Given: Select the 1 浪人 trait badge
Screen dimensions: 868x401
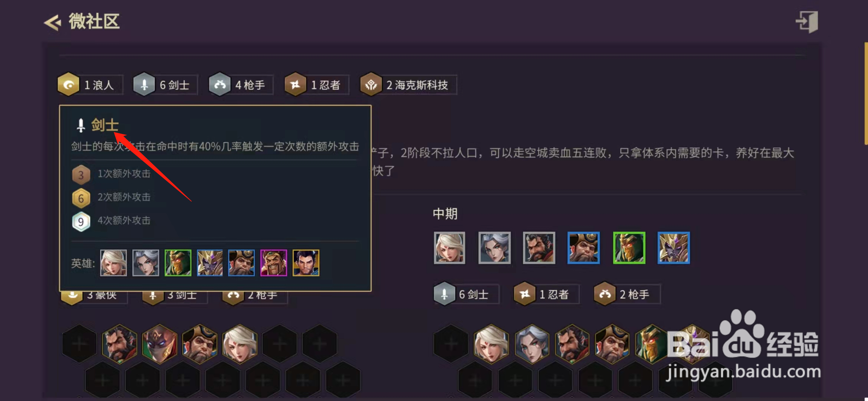Looking at the screenshot, I should pos(90,85).
